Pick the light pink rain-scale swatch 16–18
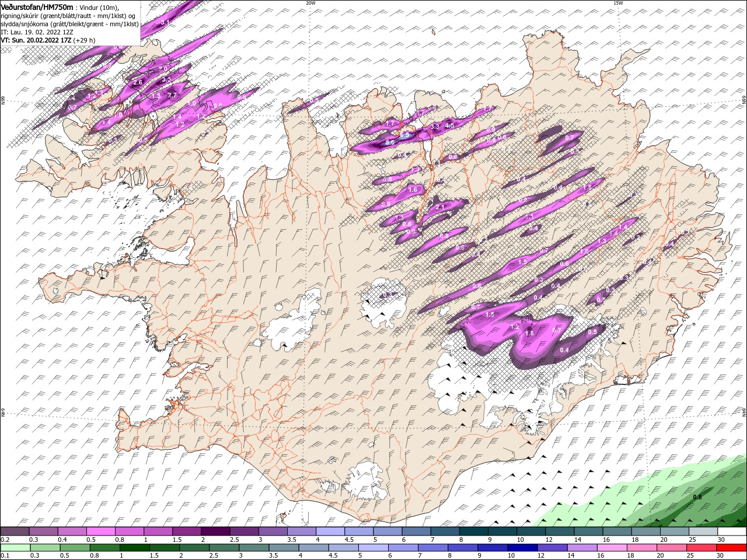This screenshot has width=747, height=560. (x=612, y=548)
